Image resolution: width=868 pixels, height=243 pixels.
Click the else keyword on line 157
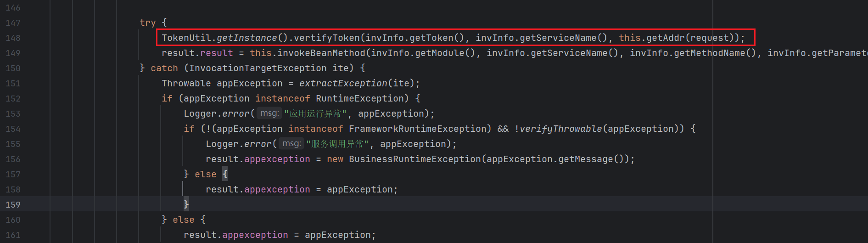point(205,175)
